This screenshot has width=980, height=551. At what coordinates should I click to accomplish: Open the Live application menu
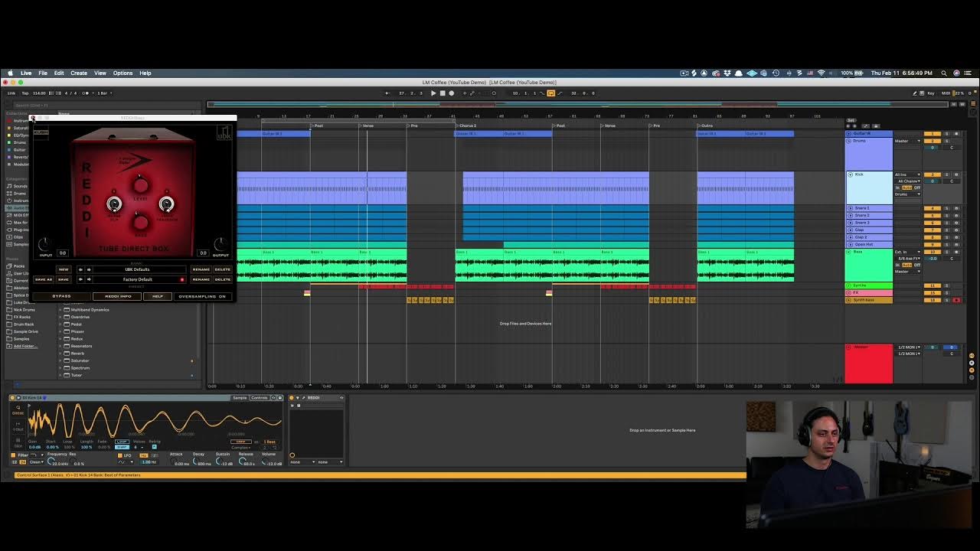tap(26, 73)
